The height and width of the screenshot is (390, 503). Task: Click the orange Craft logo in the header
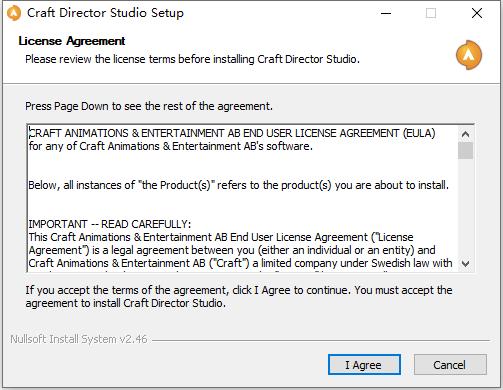pyautogui.click(x=469, y=55)
